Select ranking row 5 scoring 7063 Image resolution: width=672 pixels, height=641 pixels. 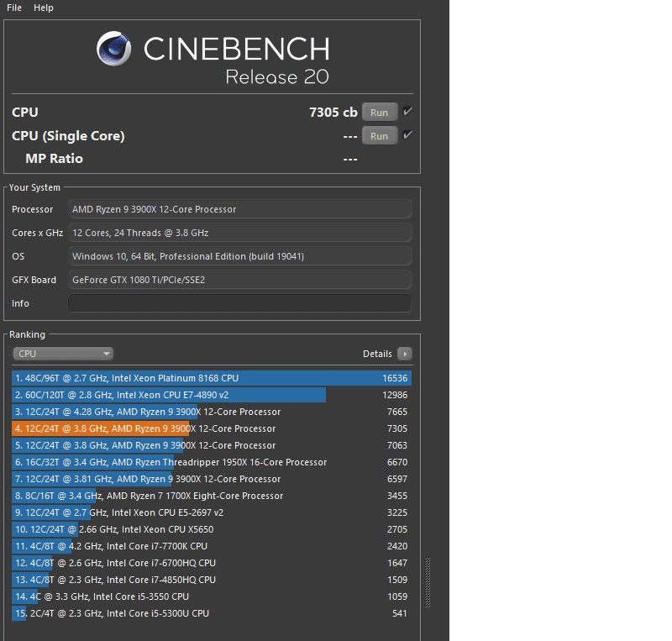coord(212,445)
